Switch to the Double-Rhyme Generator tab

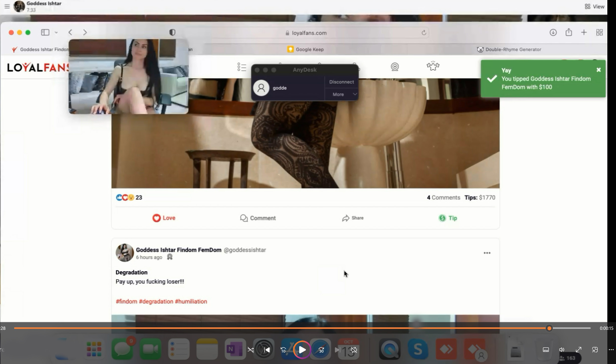point(509,49)
